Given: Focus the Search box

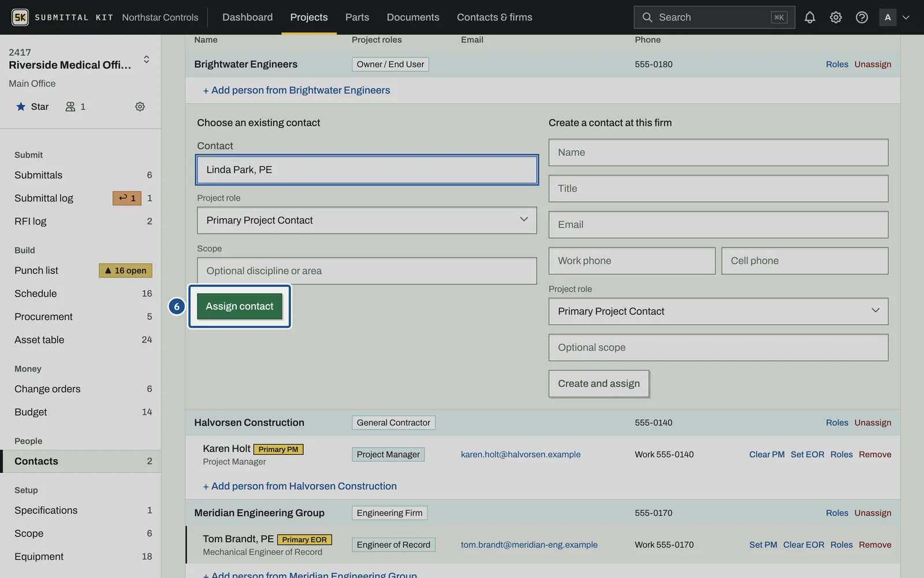Looking at the screenshot, I should point(714,17).
